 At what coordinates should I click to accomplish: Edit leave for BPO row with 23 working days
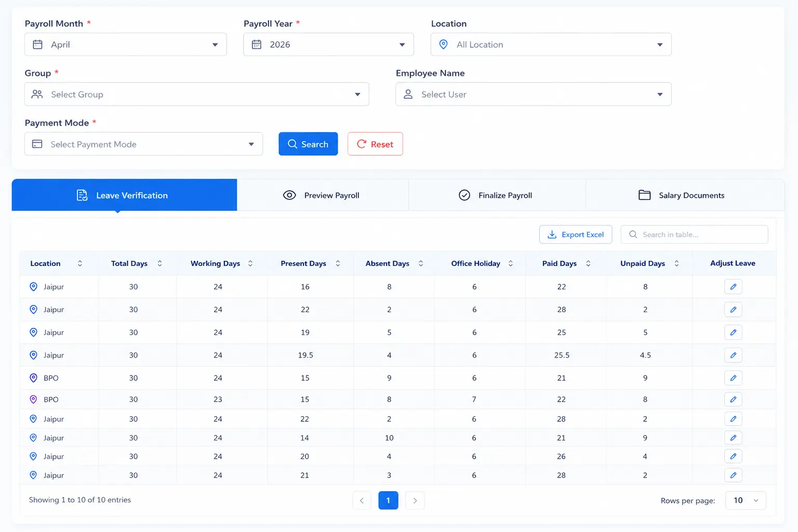733,400
